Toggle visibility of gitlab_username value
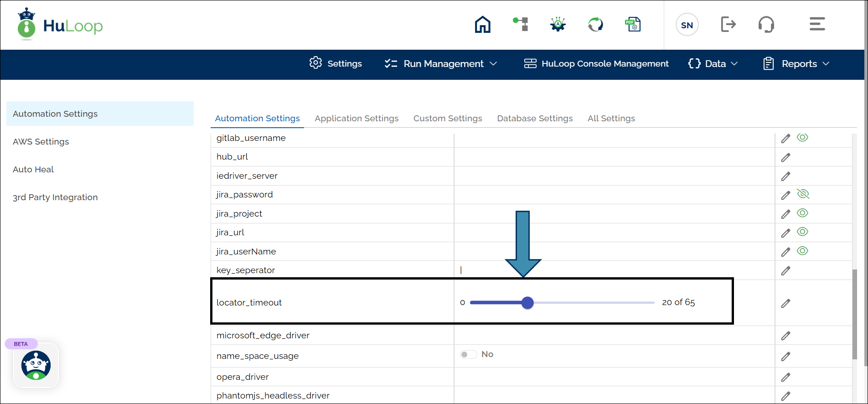Screen dimensions: 868x404 (x=802, y=138)
